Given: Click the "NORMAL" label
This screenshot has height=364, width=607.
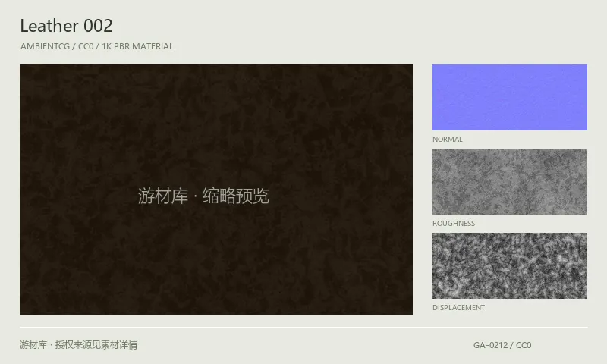Looking at the screenshot, I should [x=448, y=140].
